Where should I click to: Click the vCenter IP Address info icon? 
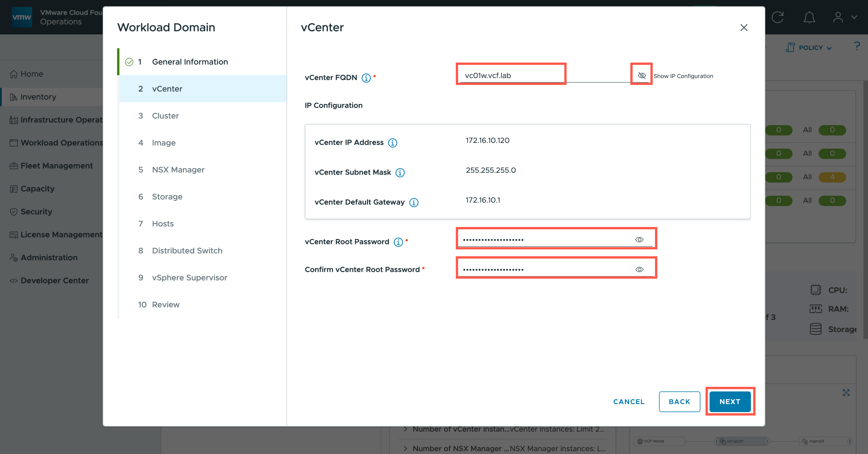pos(393,143)
